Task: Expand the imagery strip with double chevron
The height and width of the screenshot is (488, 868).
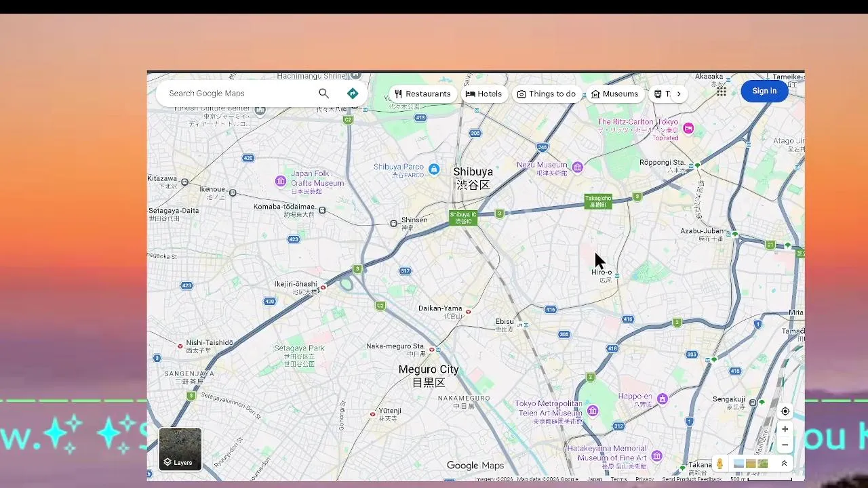Action: coord(784,464)
